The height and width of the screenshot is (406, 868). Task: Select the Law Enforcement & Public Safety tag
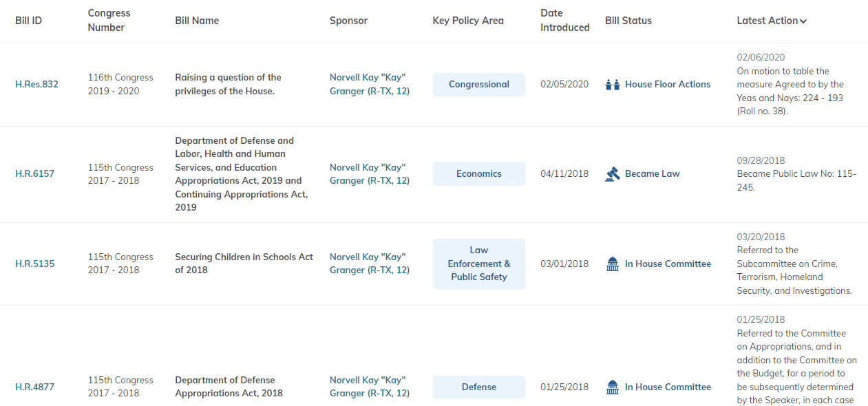478,264
